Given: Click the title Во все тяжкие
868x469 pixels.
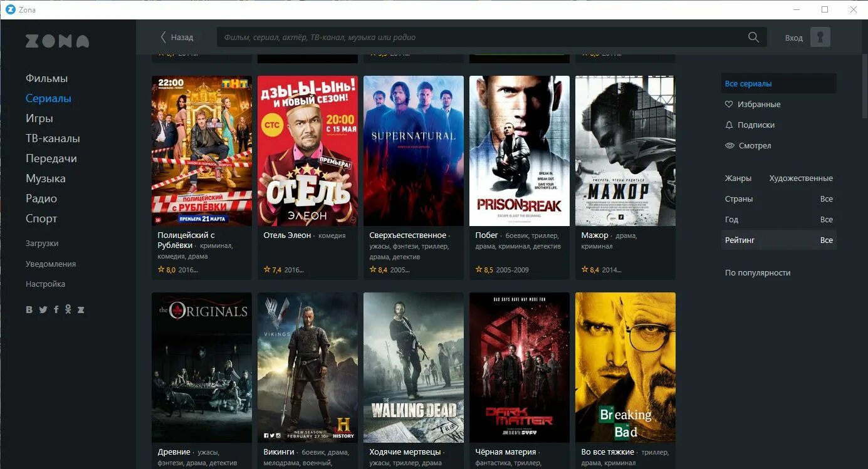Looking at the screenshot, I should coord(608,452).
